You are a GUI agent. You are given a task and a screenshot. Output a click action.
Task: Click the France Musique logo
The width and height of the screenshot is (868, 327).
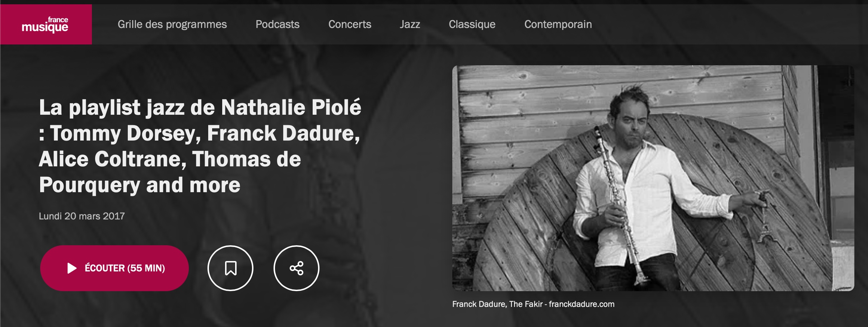pyautogui.click(x=46, y=24)
